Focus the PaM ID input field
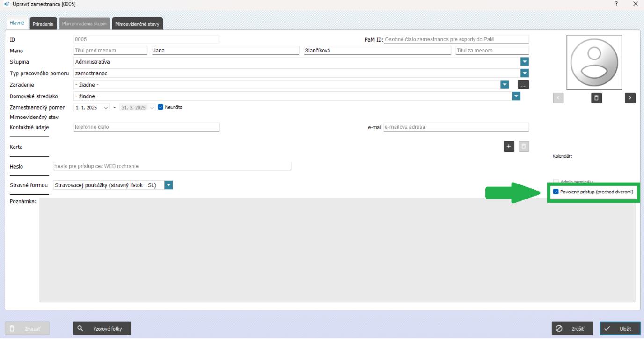The image size is (644, 339). pyautogui.click(x=456, y=39)
